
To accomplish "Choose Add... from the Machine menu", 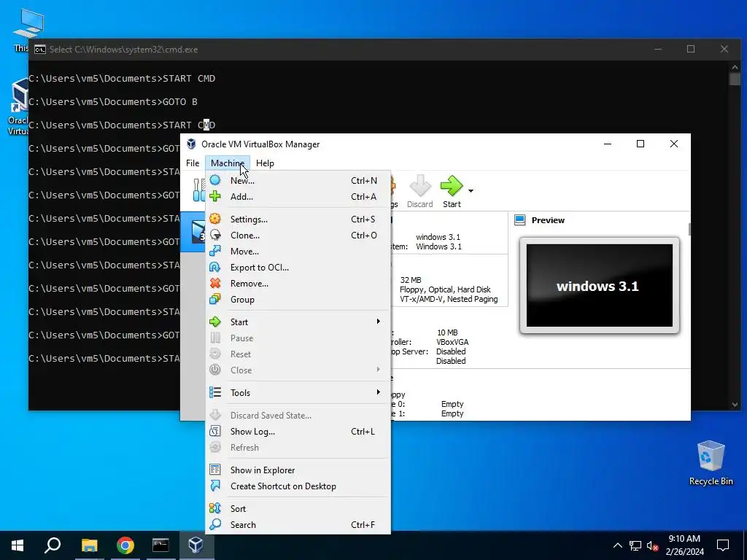I will [x=298, y=197].
